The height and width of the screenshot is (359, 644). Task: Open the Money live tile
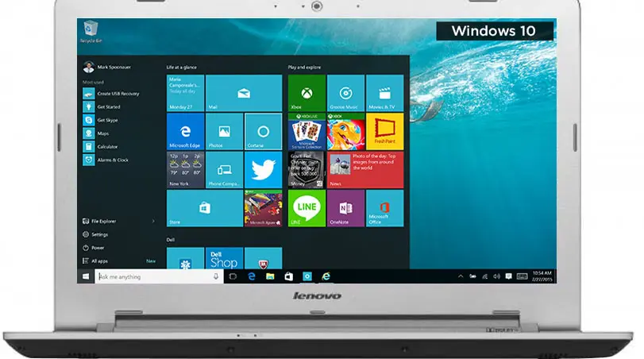tap(307, 170)
